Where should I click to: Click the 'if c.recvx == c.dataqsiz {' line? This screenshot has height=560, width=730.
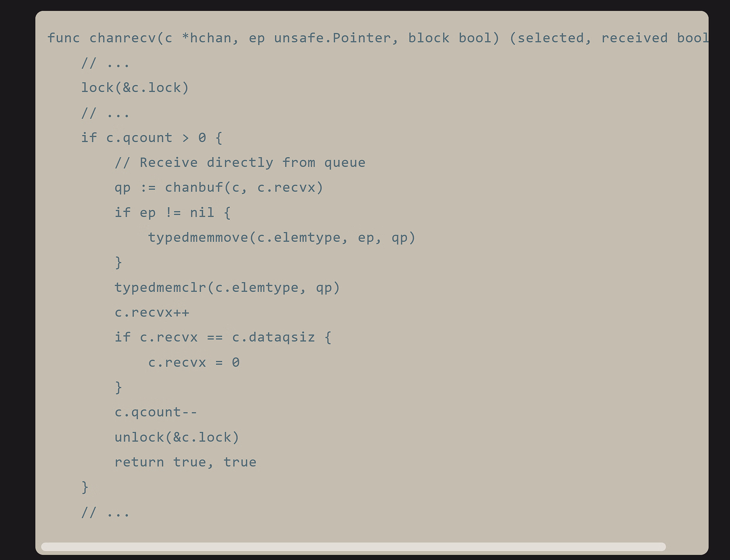[x=223, y=337]
